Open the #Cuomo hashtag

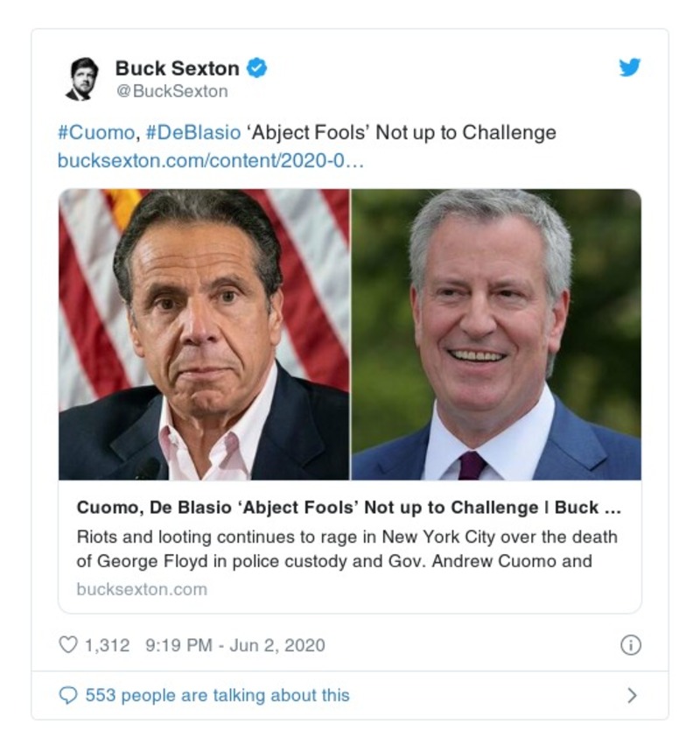pyautogui.click(x=96, y=133)
